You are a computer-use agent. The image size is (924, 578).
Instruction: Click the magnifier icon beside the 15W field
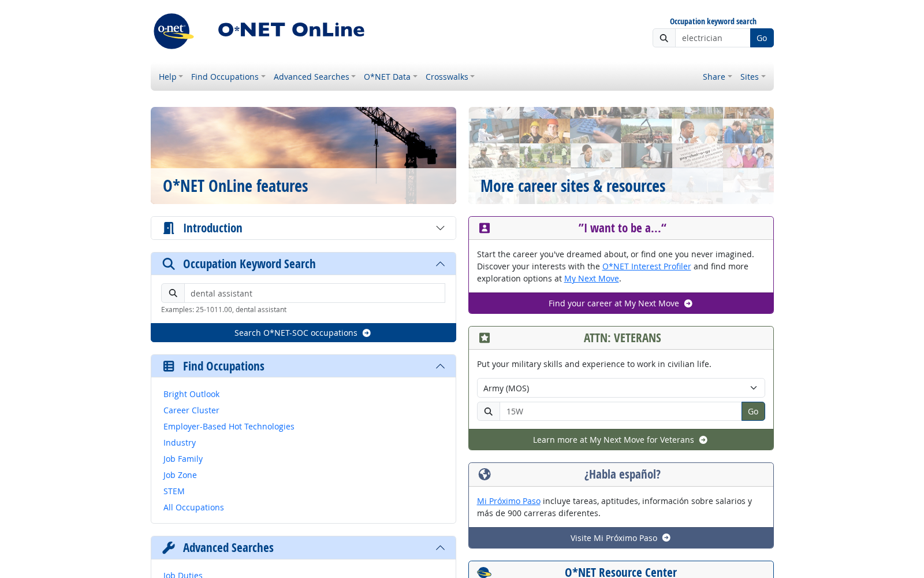pyautogui.click(x=489, y=412)
